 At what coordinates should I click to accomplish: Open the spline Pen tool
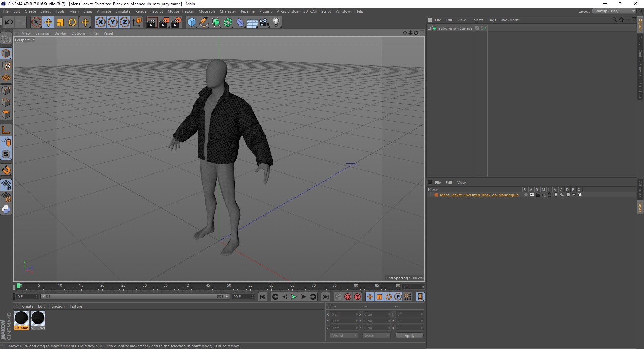[x=204, y=22]
